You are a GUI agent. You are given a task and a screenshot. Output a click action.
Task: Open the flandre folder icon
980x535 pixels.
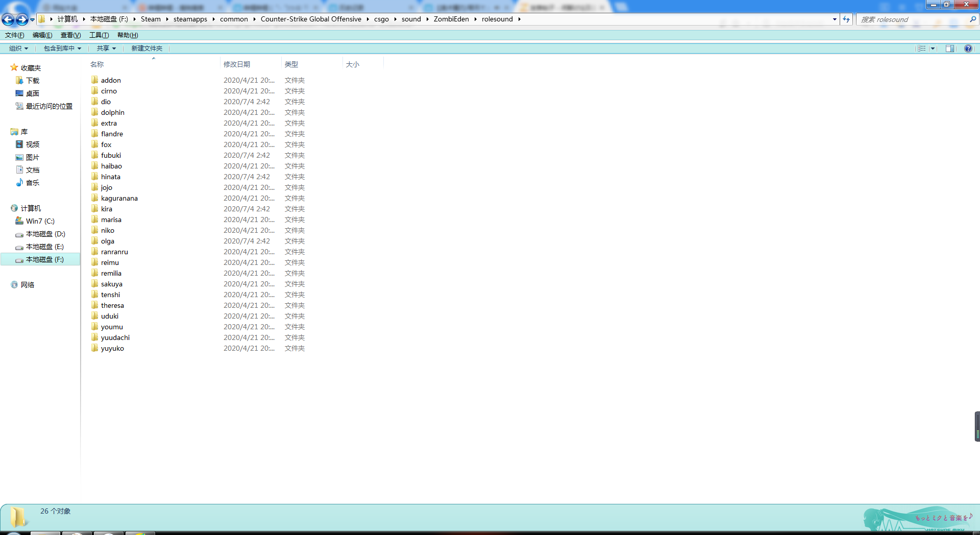(95, 134)
